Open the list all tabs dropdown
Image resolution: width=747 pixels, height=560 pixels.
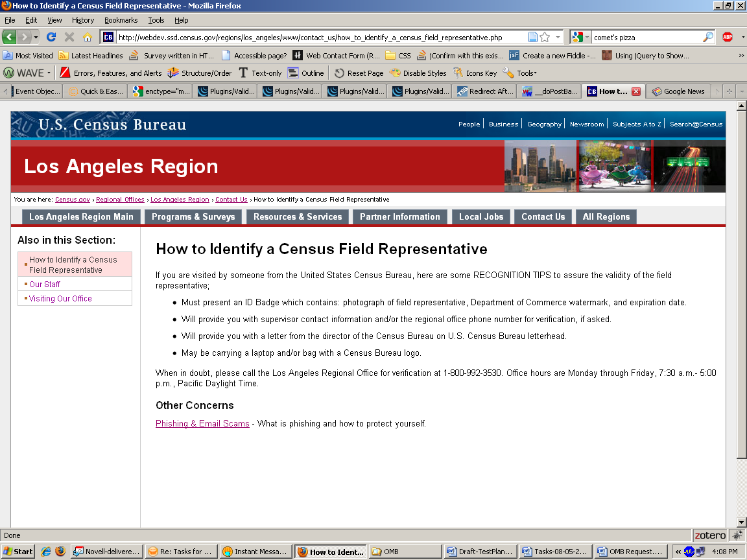tap(741, 91)
